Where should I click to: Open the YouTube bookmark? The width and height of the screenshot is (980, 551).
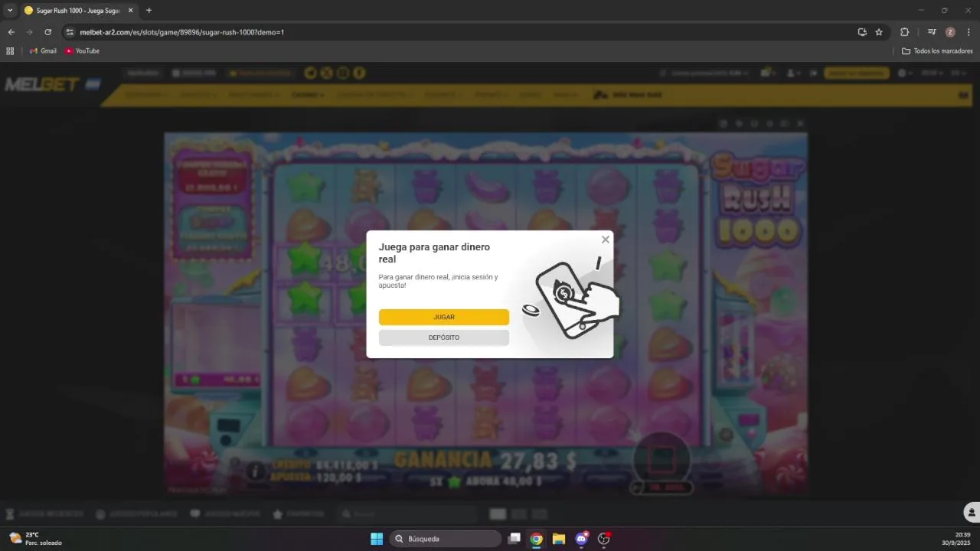point(82,51)
